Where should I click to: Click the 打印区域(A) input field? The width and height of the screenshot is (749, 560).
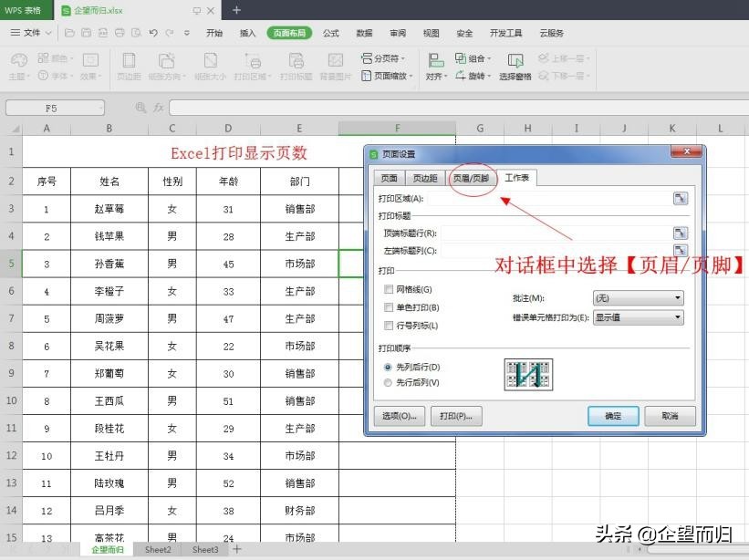click(549, 198)
